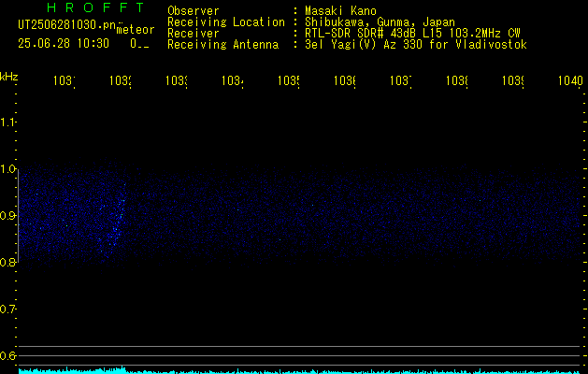588x374 pixels.
Task: Click the observer name Masaki Kano
Action: 340,11
